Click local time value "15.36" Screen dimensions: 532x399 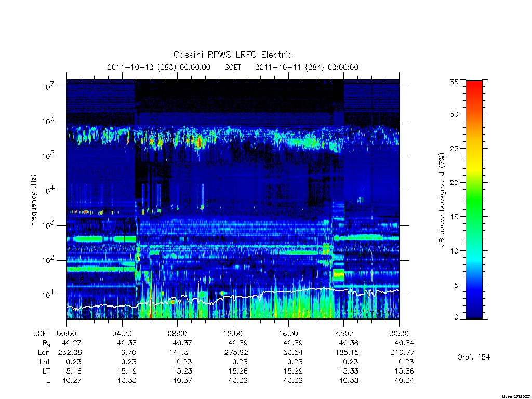pyautogui.click(x=404, y=371)
